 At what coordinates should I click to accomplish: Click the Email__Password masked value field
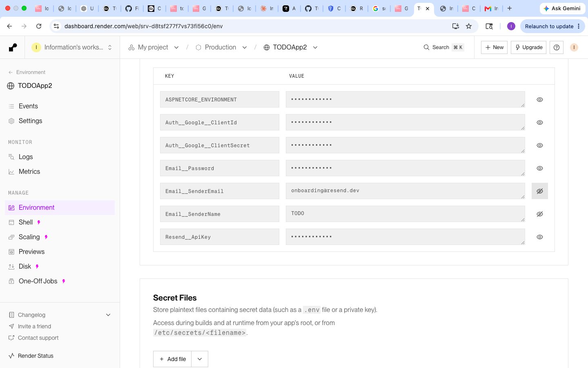(x=405, y=168)
